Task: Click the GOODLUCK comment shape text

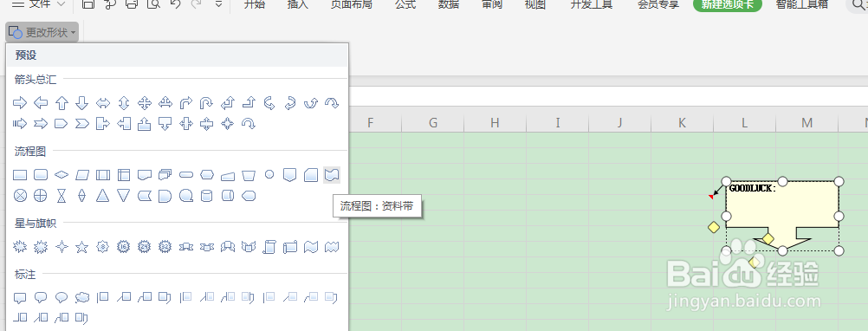Action: (x=752, y=188)
